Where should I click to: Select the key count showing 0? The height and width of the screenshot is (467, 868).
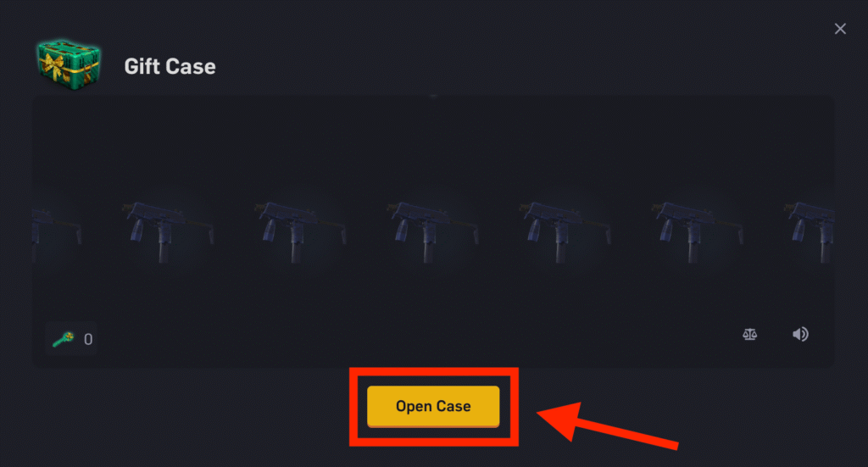[x=88, y=339]
